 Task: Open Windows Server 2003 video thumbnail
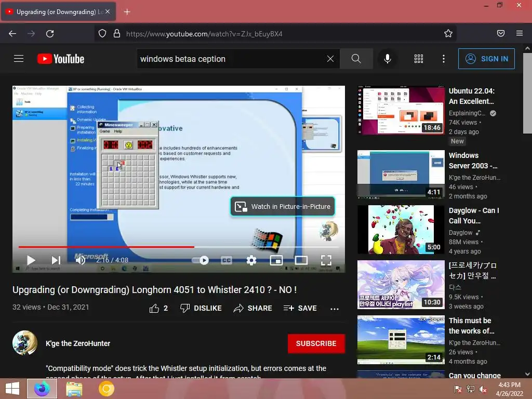coord(401,175)
